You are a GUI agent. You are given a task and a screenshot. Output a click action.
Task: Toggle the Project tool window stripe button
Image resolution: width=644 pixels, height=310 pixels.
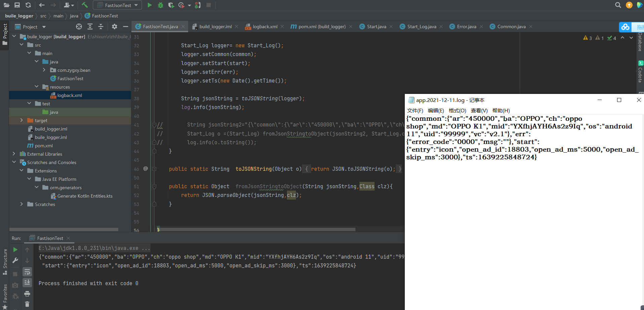pos(5,35)
